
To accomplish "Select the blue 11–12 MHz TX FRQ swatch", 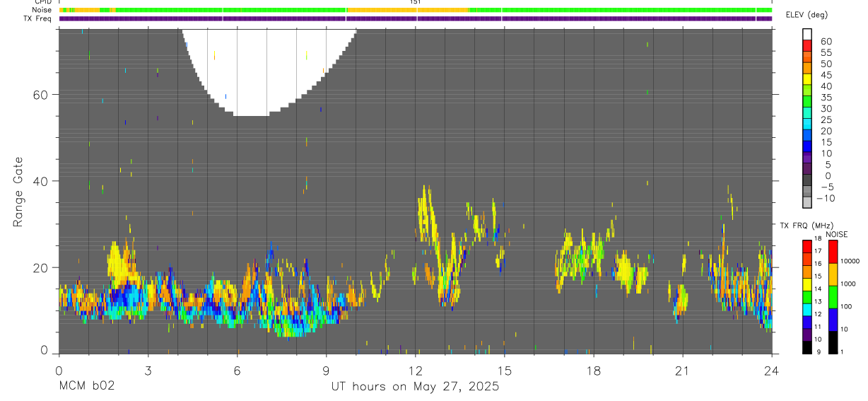I will point(807,322).
